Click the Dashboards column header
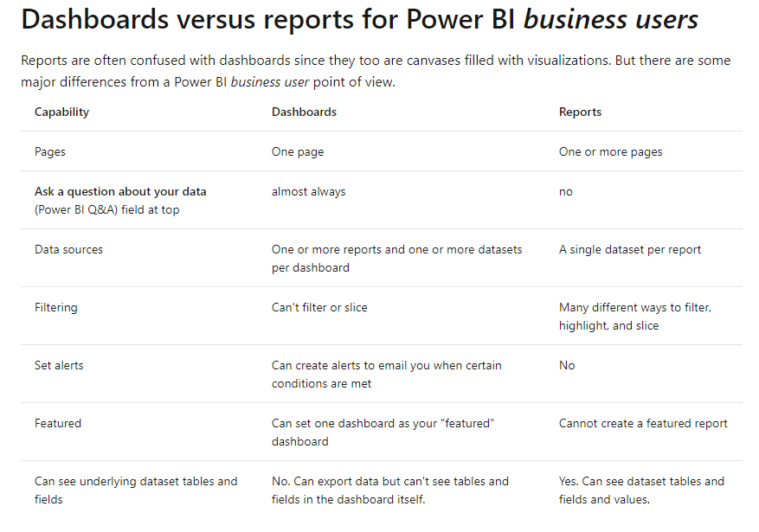Screen dimensions: 759x532 tap(304, 112)
